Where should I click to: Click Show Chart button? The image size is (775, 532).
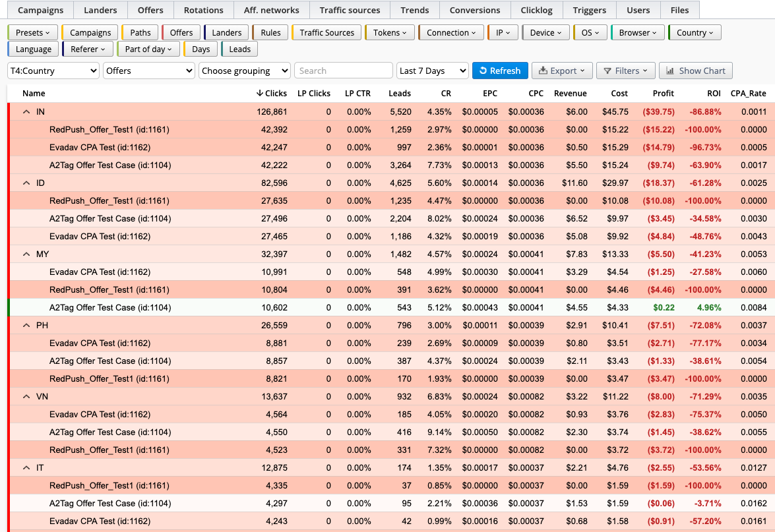click(x=695, y=71)
